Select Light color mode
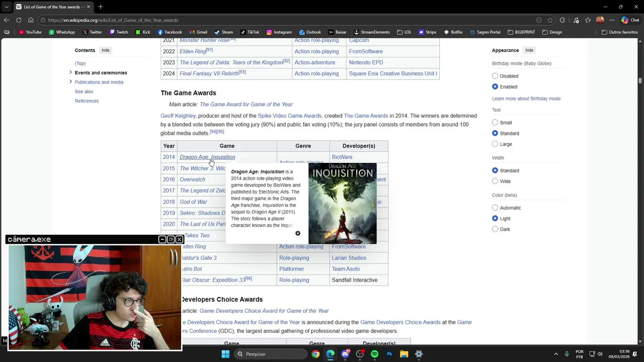 495,218
